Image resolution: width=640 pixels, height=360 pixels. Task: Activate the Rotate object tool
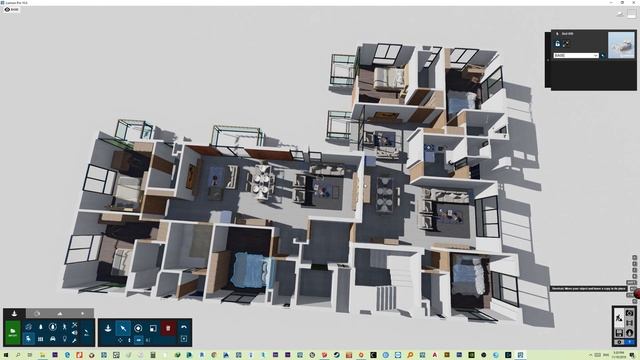point(138,328)
